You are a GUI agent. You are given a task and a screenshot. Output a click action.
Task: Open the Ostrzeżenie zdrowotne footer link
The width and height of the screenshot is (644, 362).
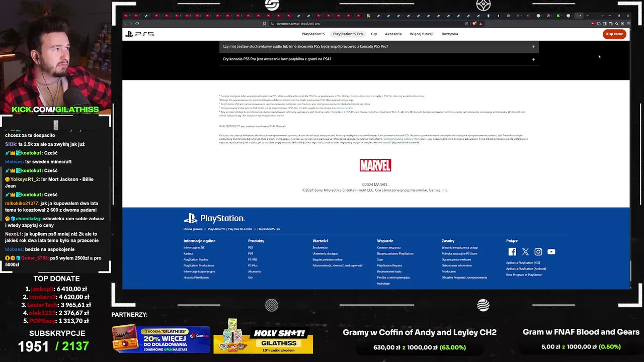457,265
